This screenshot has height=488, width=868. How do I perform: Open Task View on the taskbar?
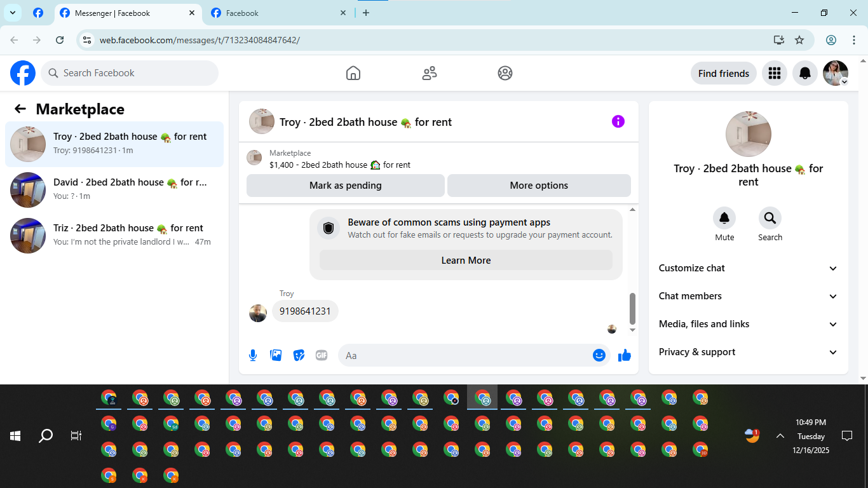[x=76, y=436]
